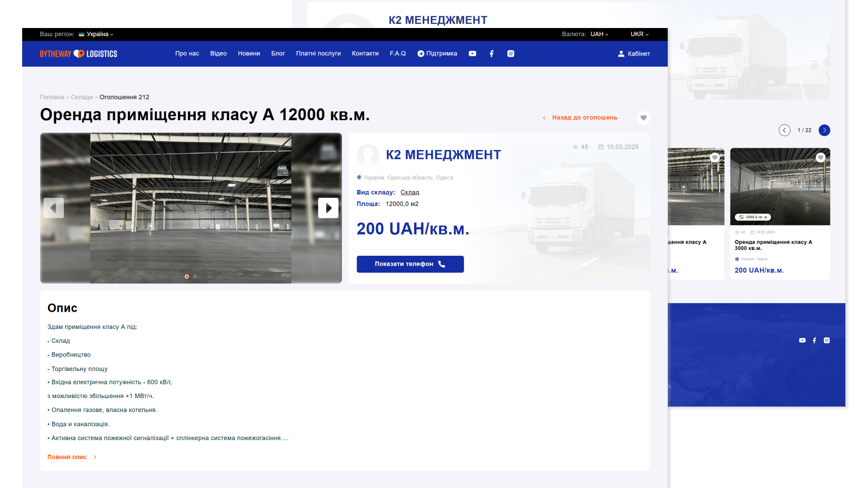This screenshot has height=488, width=868.
Task: Open the Instagram icon in the header
Action: [511, 54]
